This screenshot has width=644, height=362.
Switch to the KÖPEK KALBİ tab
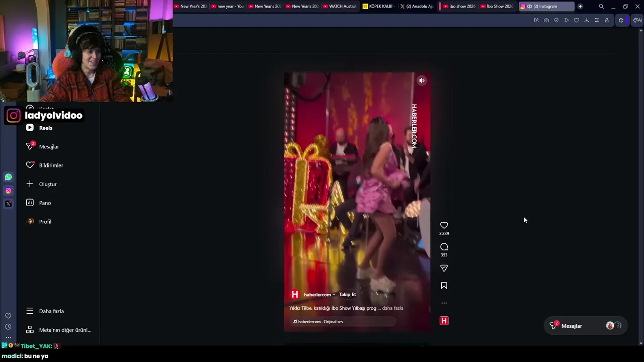pyautogui.click(x=378, y=7)
